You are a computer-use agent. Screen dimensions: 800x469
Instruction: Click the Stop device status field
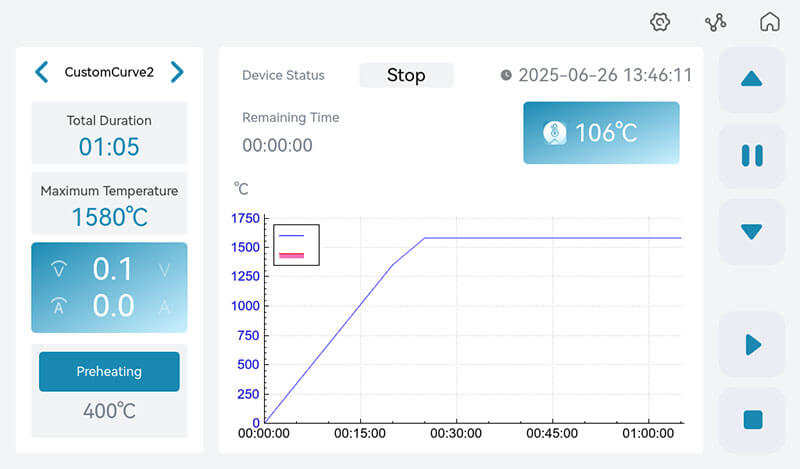coord(406,75)
